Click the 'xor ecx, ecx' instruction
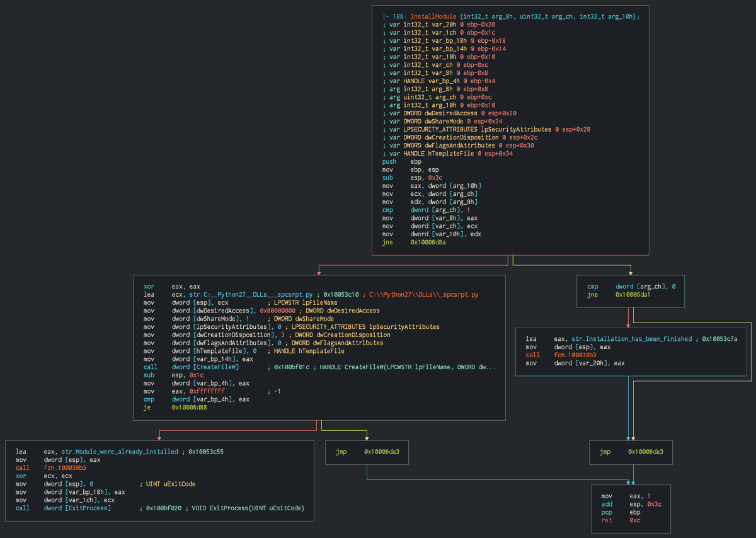The image size is (756, 538). tap(44, 476)
